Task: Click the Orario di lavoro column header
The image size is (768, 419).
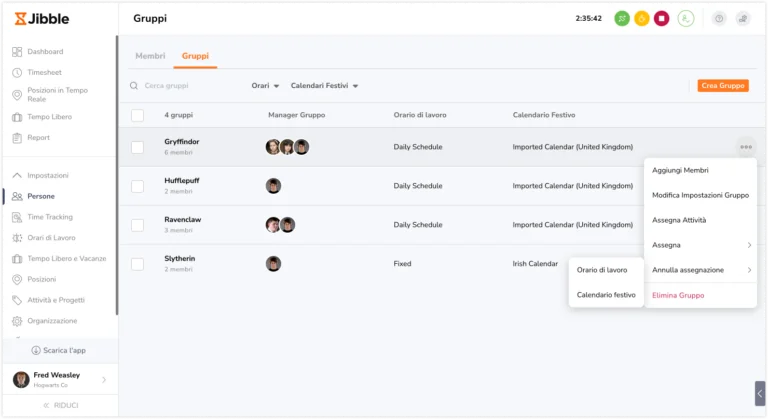Action: pos(420,115)
